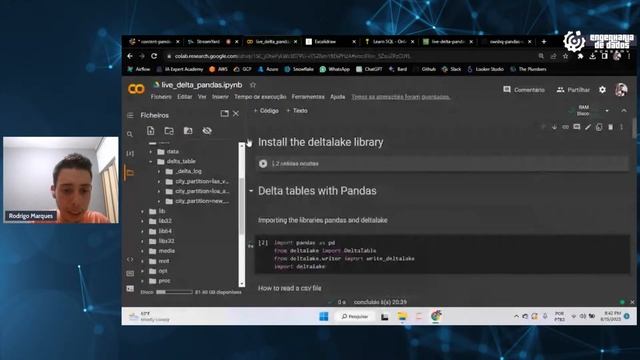Add a comment to the cell
The width and height of the screenshot is (640, 360).
(577, 127)
